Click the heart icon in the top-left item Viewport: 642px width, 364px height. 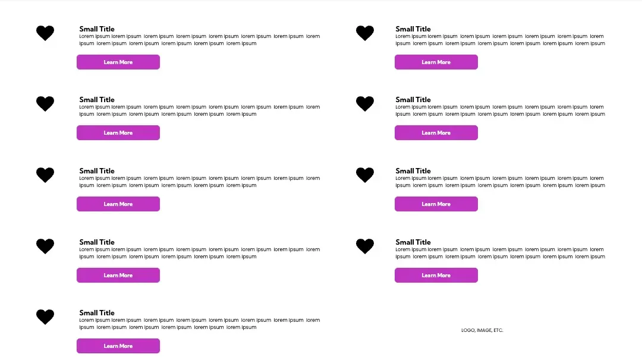[x=45, y=33]
